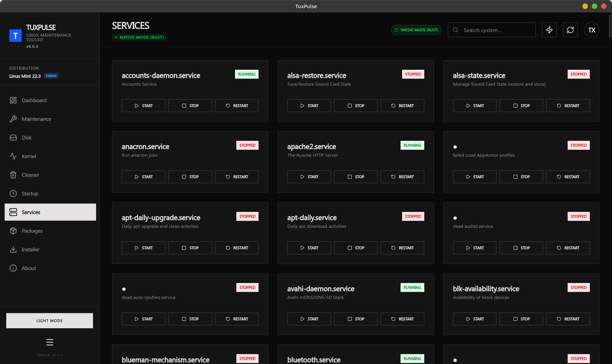Open the Dashboard section
This screenshot has width=612, height=364.
(34, 100)
